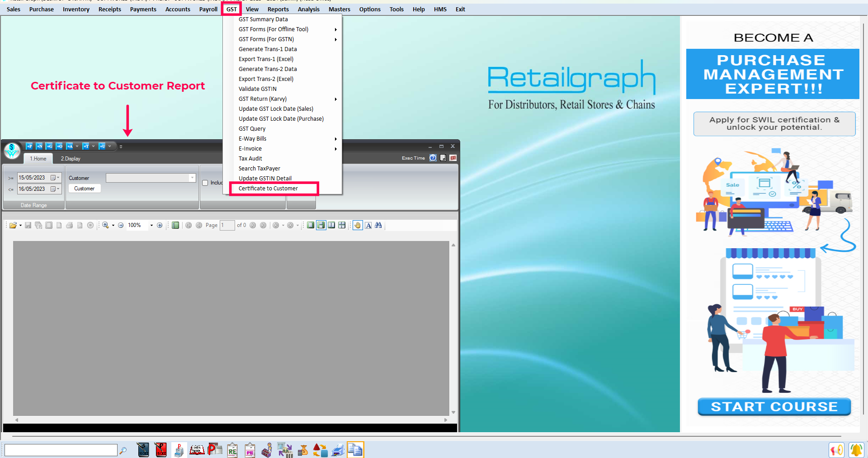The height and width of the screenshot is (458, 868).
Task: Open the Masters menu
Action: click(x=340, y=9)
